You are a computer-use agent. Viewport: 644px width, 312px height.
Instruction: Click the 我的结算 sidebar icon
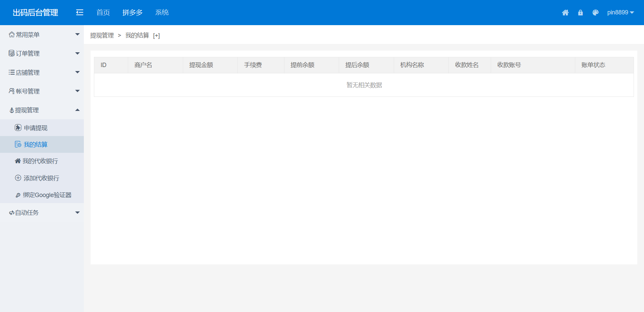pos(18,144)
